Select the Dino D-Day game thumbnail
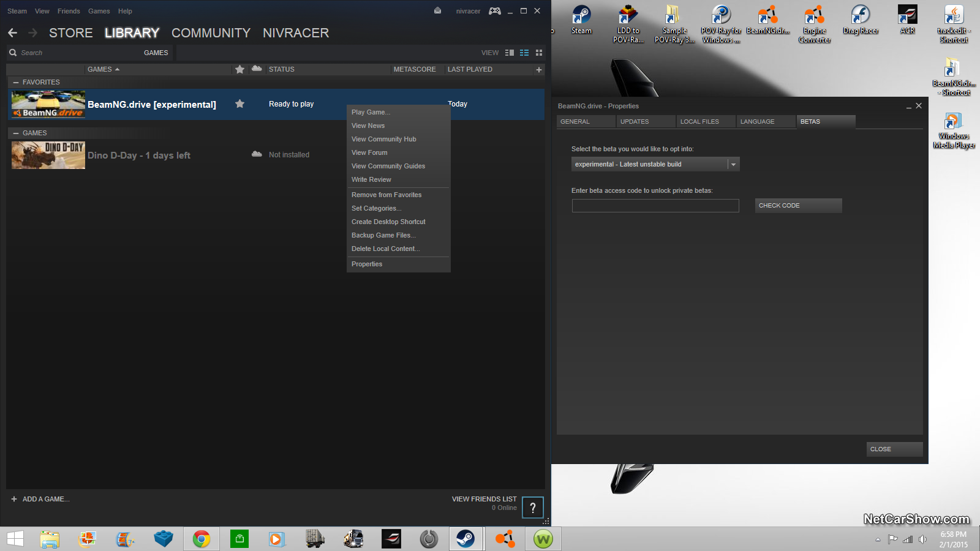 coord(48,155)
